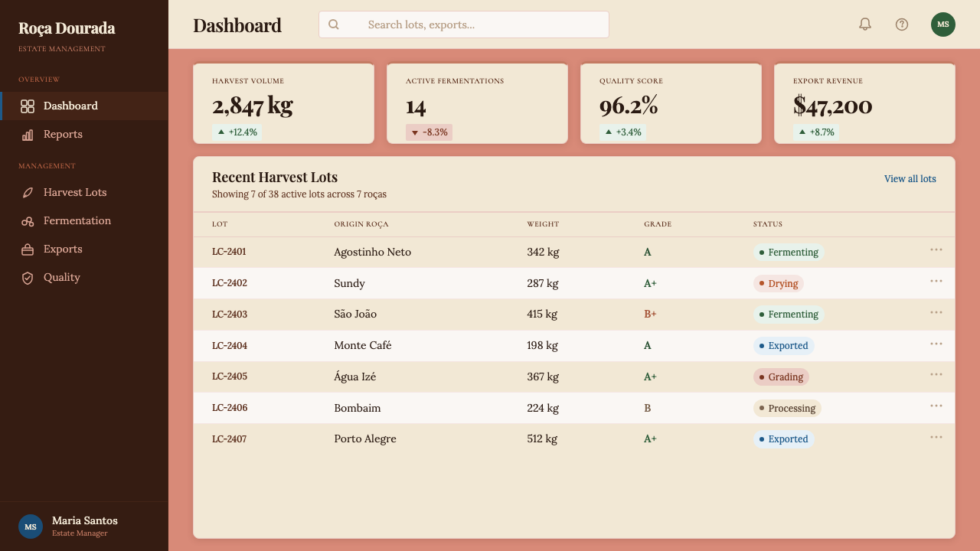Viewport: 980px width, 551px height.
Task: Open more options for lot LC-2402
Action: [x=936, y=281]
